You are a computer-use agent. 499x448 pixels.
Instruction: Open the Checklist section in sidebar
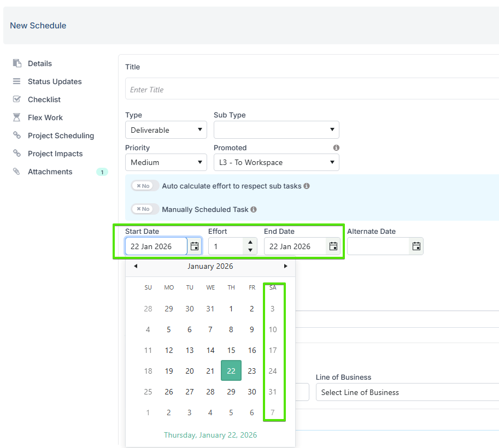point(44,99)
